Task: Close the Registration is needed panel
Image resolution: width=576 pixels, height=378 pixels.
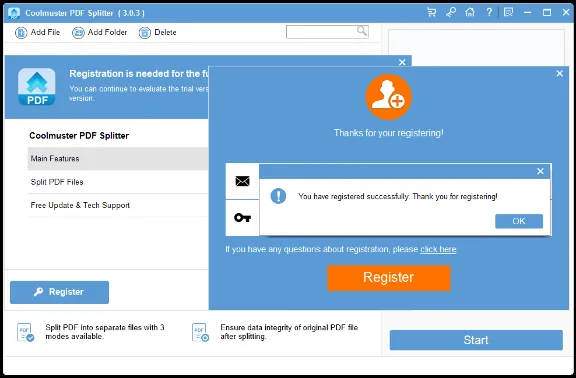Action: tap(402, 62)
